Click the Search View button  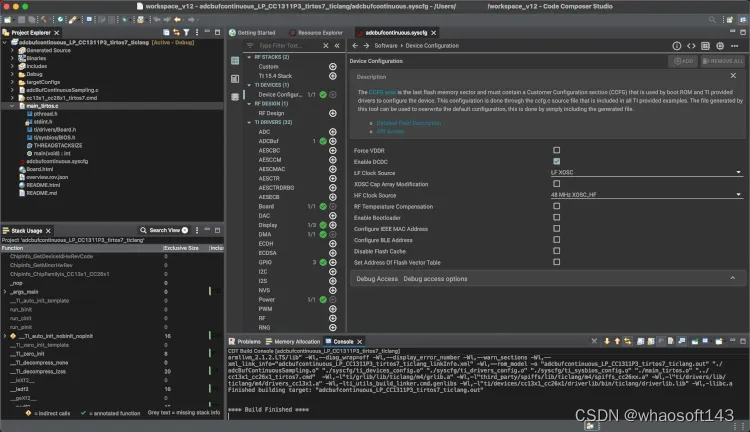pos(164,230)
